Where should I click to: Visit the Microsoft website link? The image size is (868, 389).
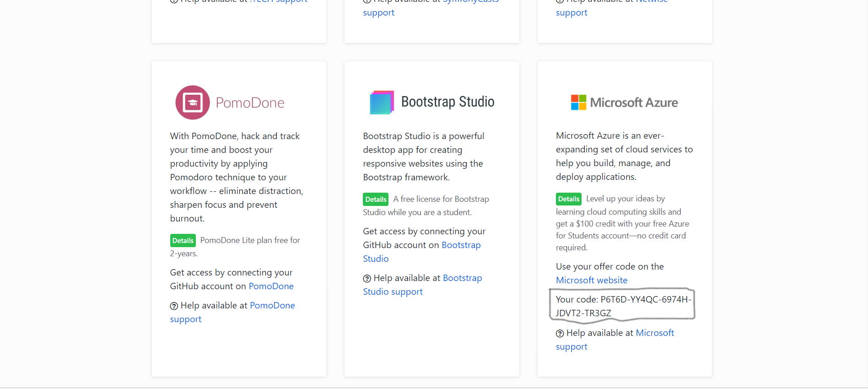[591, 281]
